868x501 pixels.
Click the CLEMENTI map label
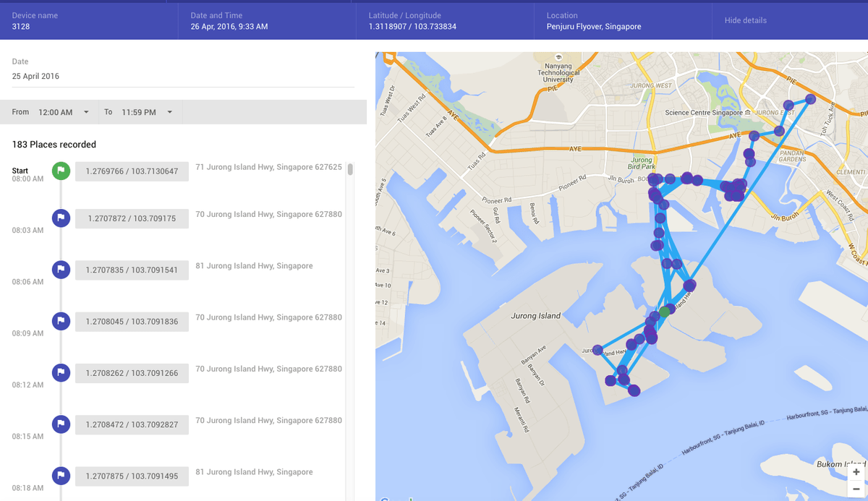851,172
